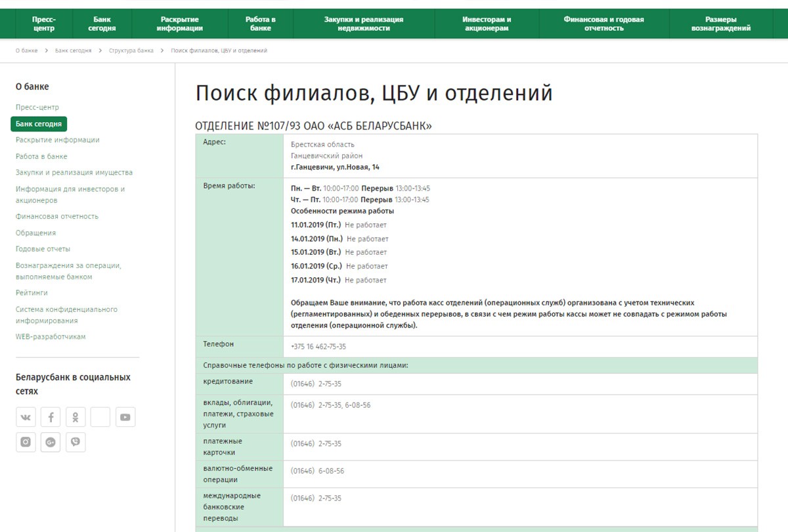Click the Беларусбанк в социальных сетях heading
Image resolution: width=788 pixels, height=532 pixels.
pos(73,384)
